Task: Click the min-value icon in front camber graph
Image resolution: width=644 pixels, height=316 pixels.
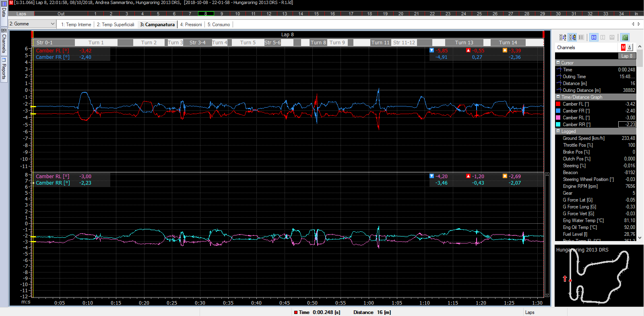Action: 432,50
